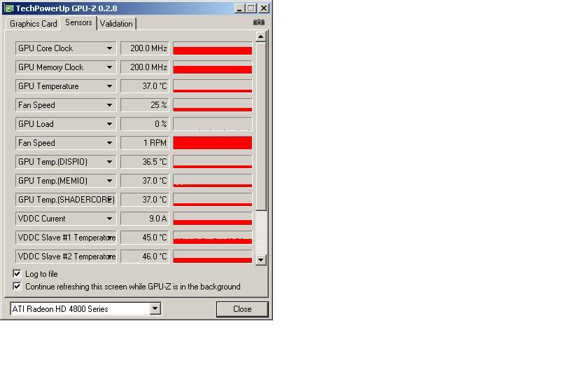Click the camera screenshot icon
Viewport: 588px width, 368px height.
(259, 22)
